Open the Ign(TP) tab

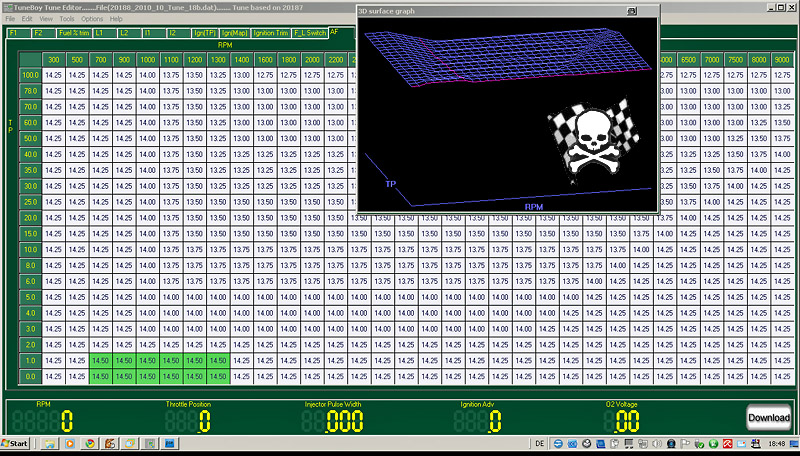tap(205, 33)
